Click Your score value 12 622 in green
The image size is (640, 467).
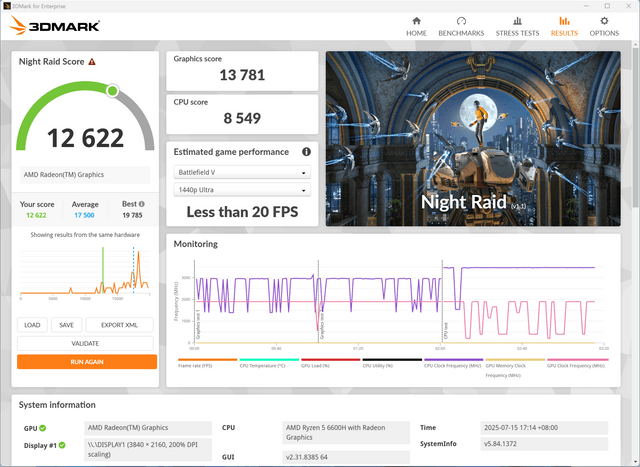36,215
